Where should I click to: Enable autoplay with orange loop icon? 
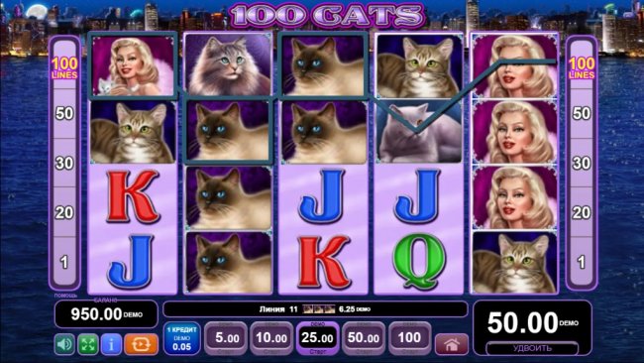click(x=141, y=344)
